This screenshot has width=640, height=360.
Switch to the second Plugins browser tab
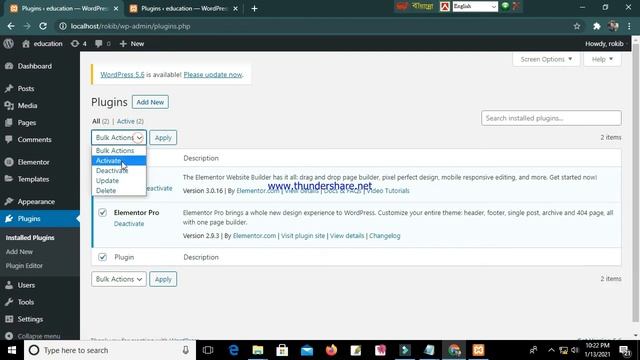183,9
